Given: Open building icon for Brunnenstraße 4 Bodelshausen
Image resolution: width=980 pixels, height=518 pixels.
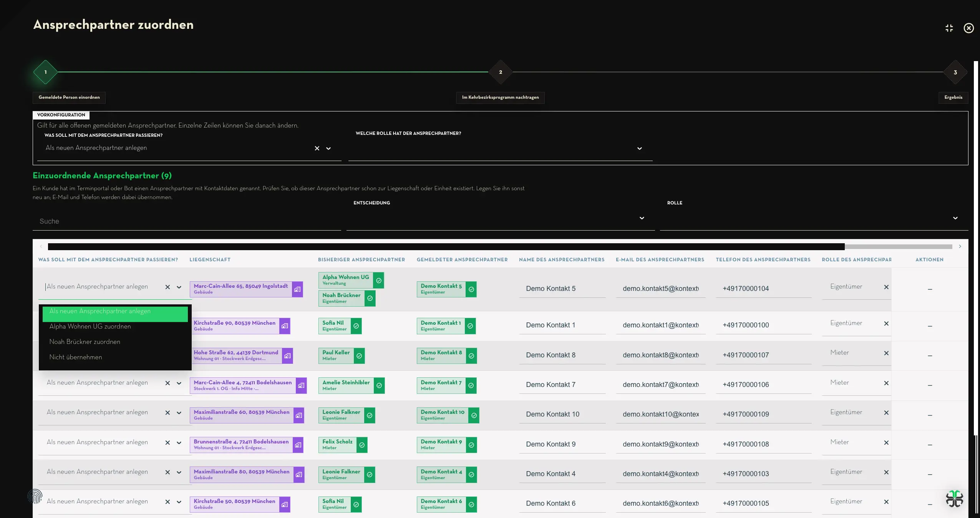Looking at the screenshot, I should [x=298, y=445].
